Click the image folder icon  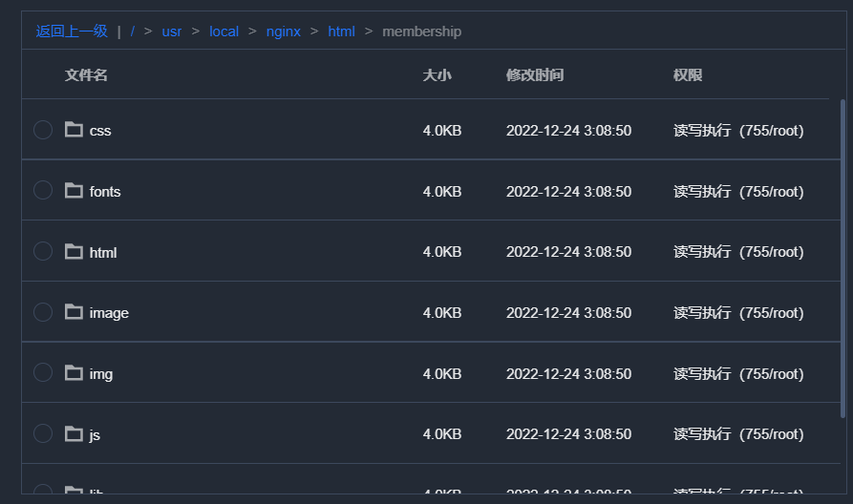click(74, 312)
